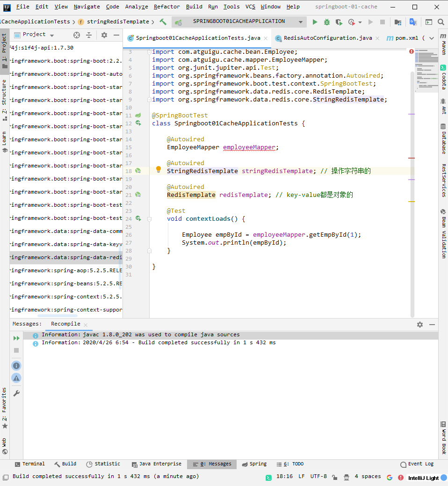Click tool windows quick-access icon bottom-left
Viewport: 448px width, 486px height.
tap(5, 477)
